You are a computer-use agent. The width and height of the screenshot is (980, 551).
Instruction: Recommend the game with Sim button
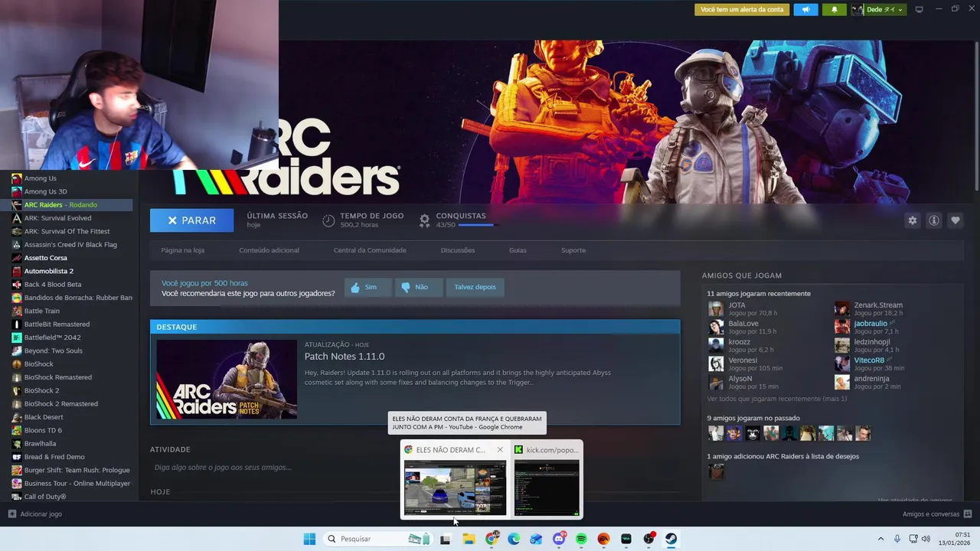(x=367, y=287)
